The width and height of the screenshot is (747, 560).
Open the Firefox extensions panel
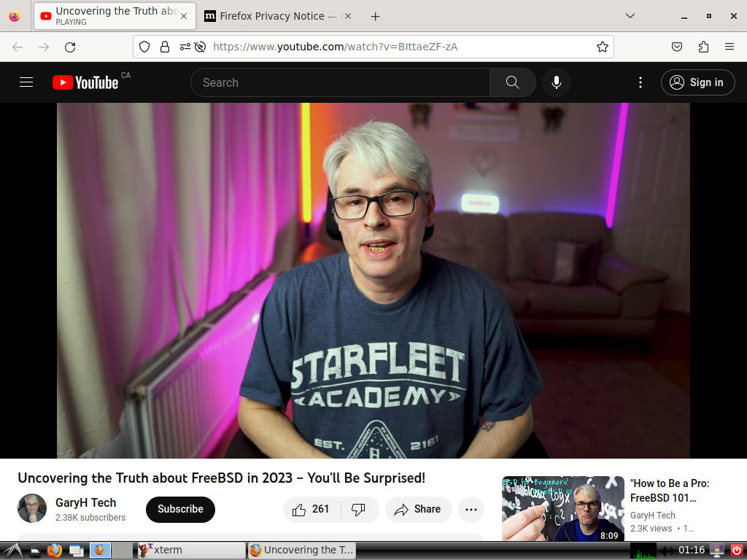click(703, 47)
